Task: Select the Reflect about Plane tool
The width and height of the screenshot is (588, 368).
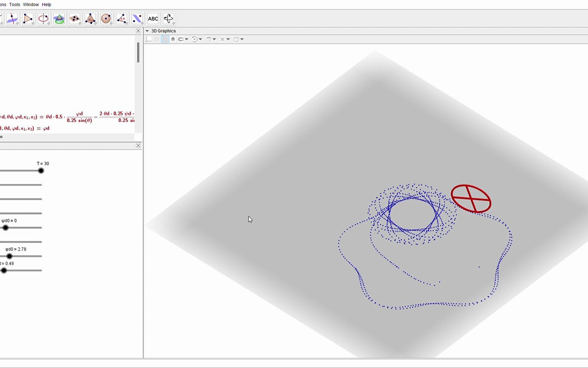Action: point(138,18)
